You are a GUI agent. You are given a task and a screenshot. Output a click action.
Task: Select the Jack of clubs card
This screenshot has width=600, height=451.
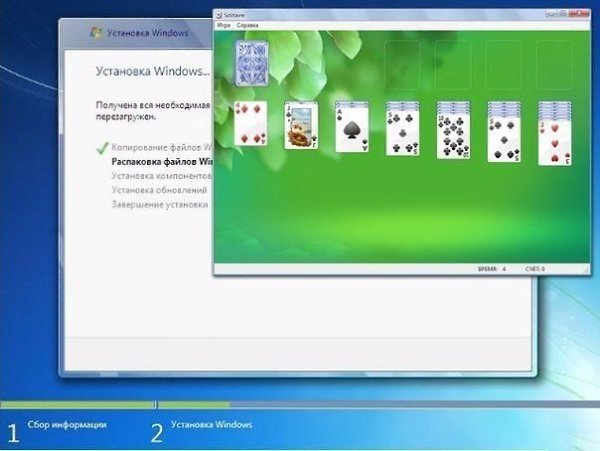point(302,125)
